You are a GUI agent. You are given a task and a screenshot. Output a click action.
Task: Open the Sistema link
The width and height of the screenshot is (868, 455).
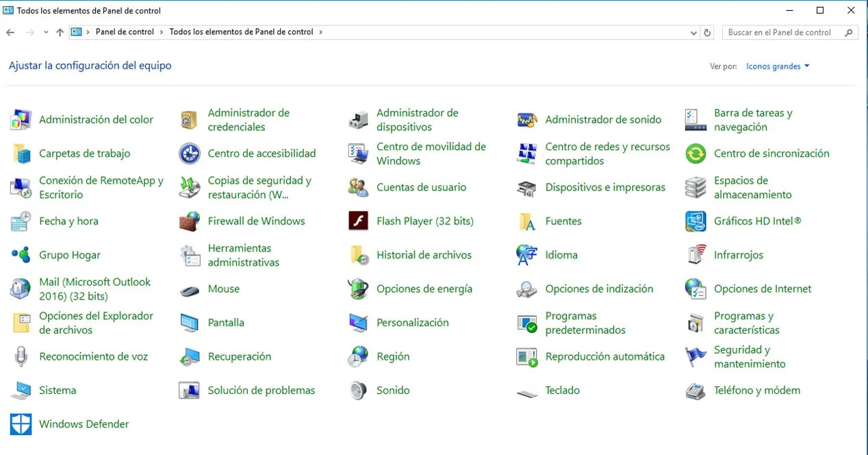[58, 391]
